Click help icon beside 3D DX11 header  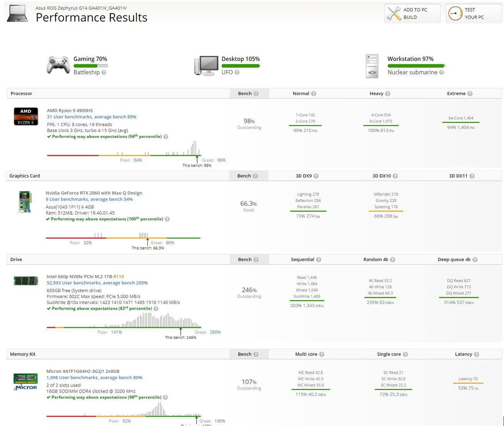point(472,176)
